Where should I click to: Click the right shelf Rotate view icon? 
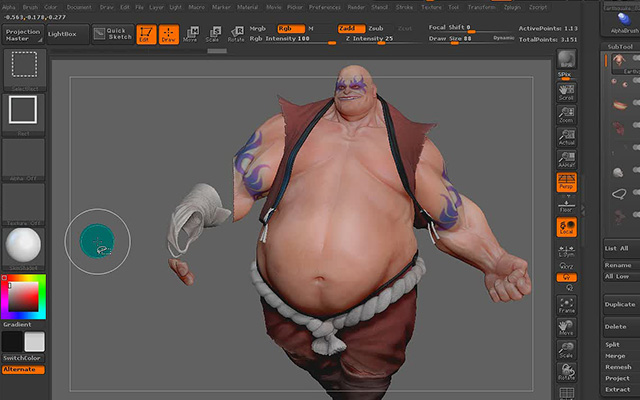pos(567,372)
